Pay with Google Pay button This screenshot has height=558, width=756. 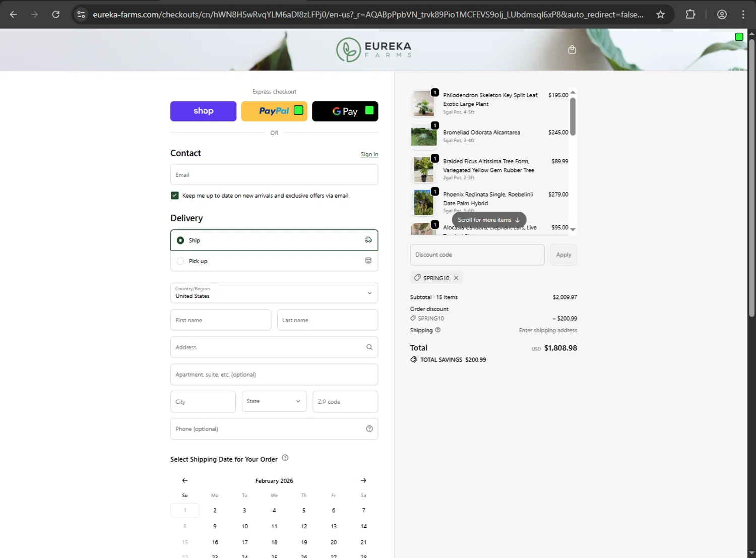345,111
